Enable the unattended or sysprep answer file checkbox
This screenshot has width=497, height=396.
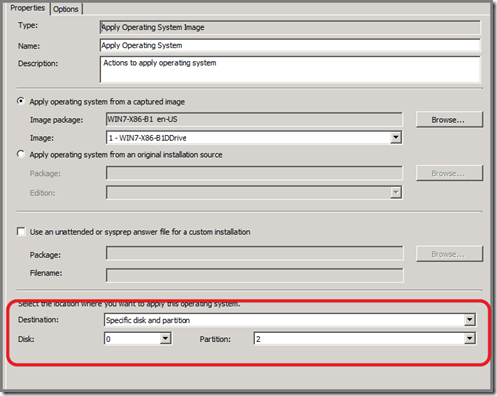coord(21,231)
